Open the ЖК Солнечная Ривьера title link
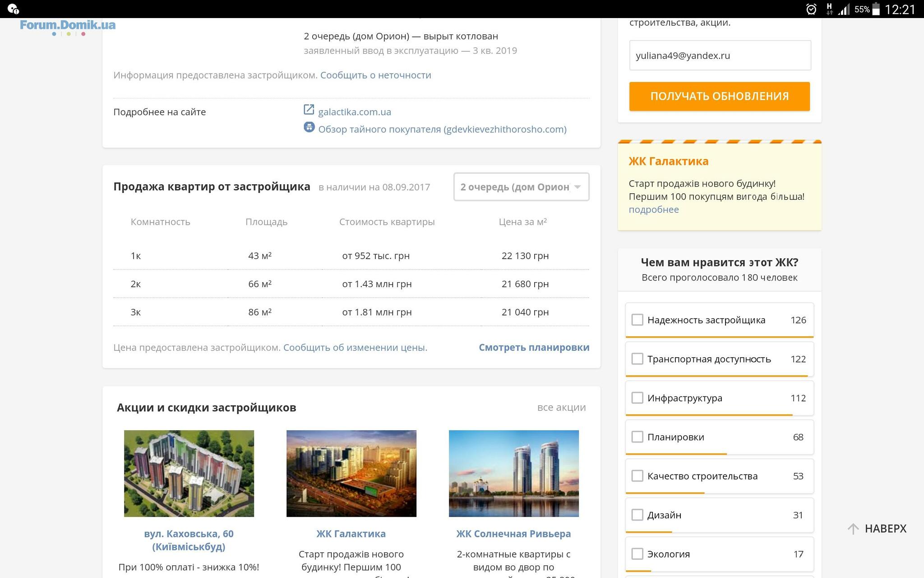 [x=513, y=534]
